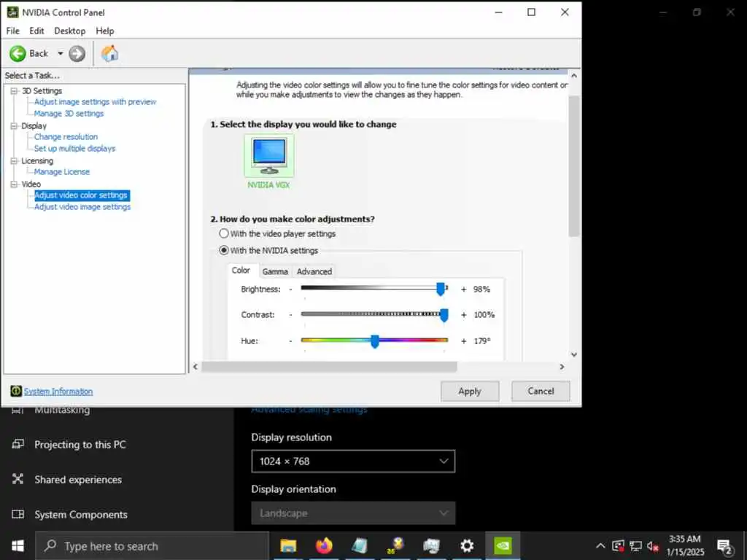Open Adjust video image settings
747x560 pixels.
(x=82, y=207)
